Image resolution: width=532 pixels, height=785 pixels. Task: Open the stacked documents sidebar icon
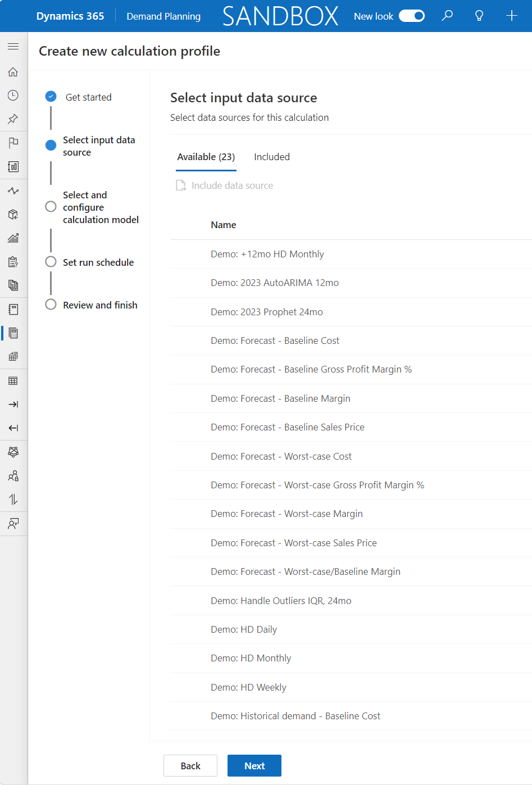pyautogui.click(x=13, y=285)
